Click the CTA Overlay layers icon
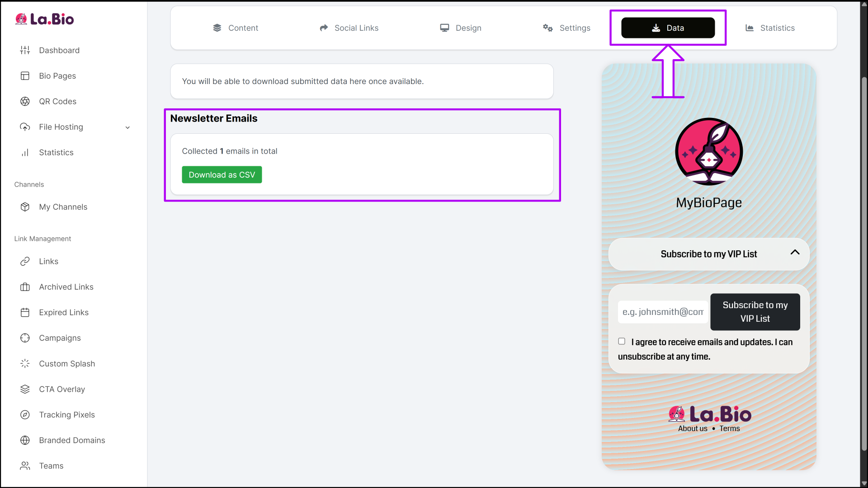 [25, 389]
